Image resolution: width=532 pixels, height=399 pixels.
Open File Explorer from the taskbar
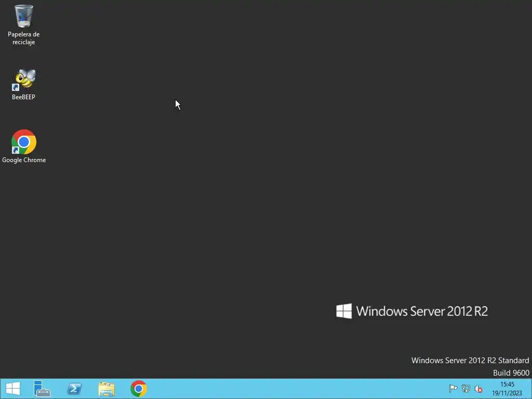coord(107,389)
